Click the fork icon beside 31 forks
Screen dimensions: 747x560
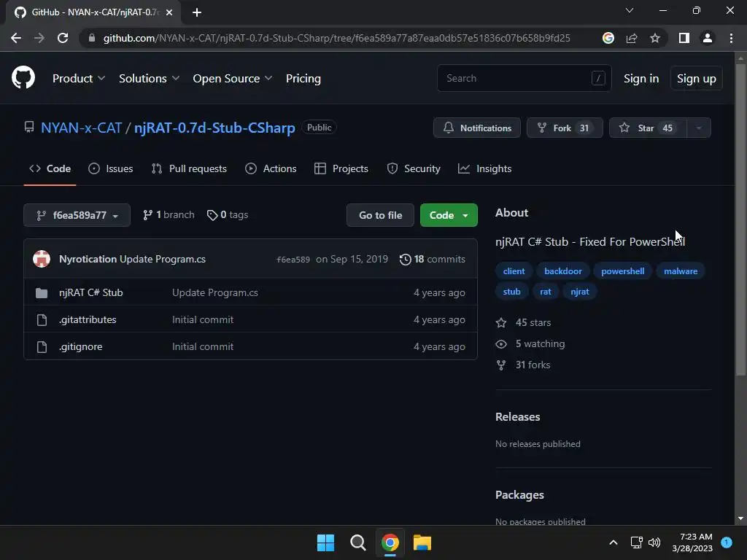tap(501, 365)
